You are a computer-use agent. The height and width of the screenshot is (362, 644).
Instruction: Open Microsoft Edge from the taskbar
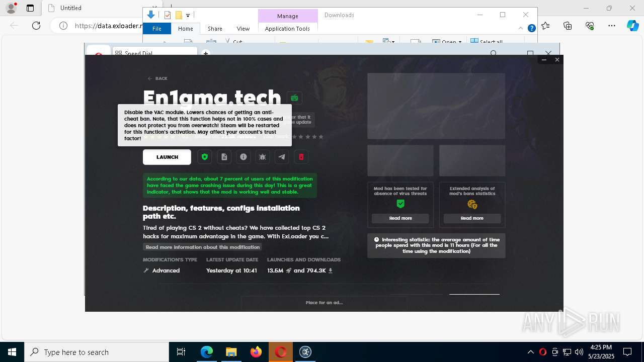(x=207, y=352)
